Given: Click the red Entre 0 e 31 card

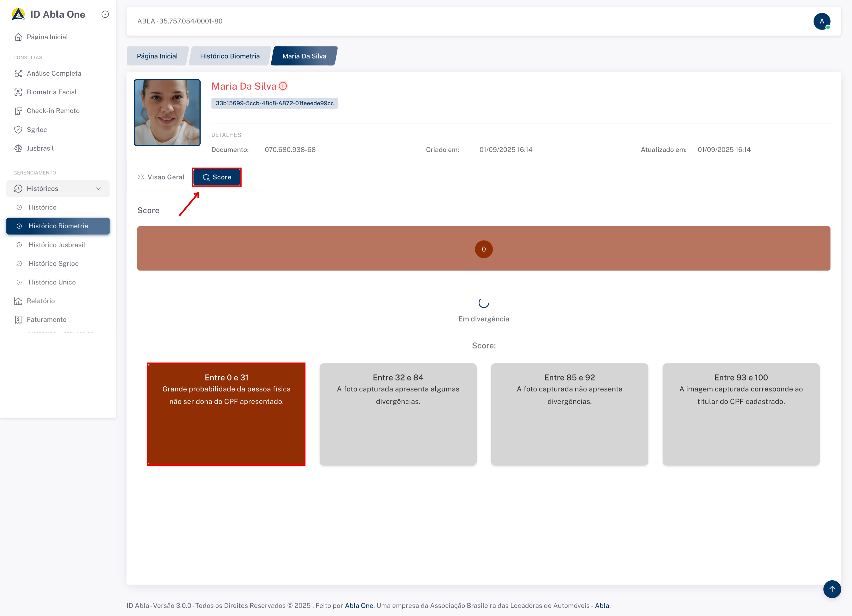Looking at the screenshot, I should [226, 414].
